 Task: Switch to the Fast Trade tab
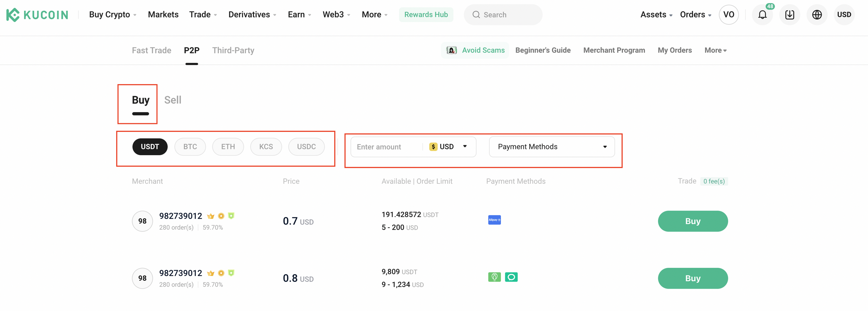[151, 50]
